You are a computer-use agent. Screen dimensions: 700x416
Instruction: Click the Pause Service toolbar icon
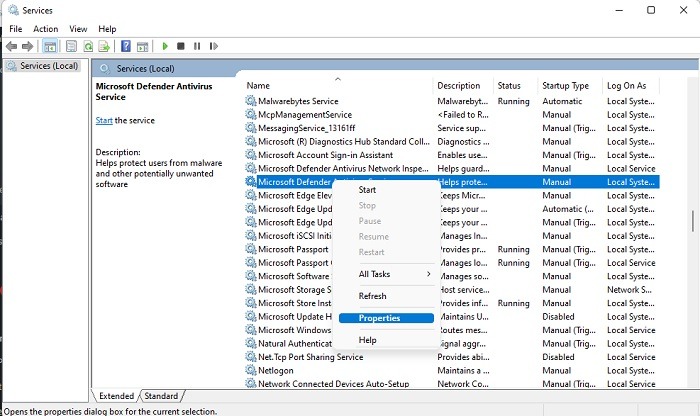click(x=197, y=46)
